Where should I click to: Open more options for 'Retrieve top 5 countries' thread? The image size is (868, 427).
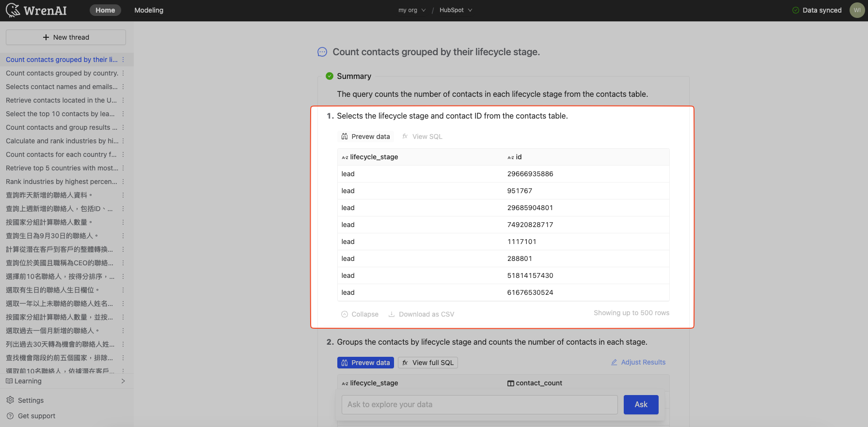tap(123, 168)
